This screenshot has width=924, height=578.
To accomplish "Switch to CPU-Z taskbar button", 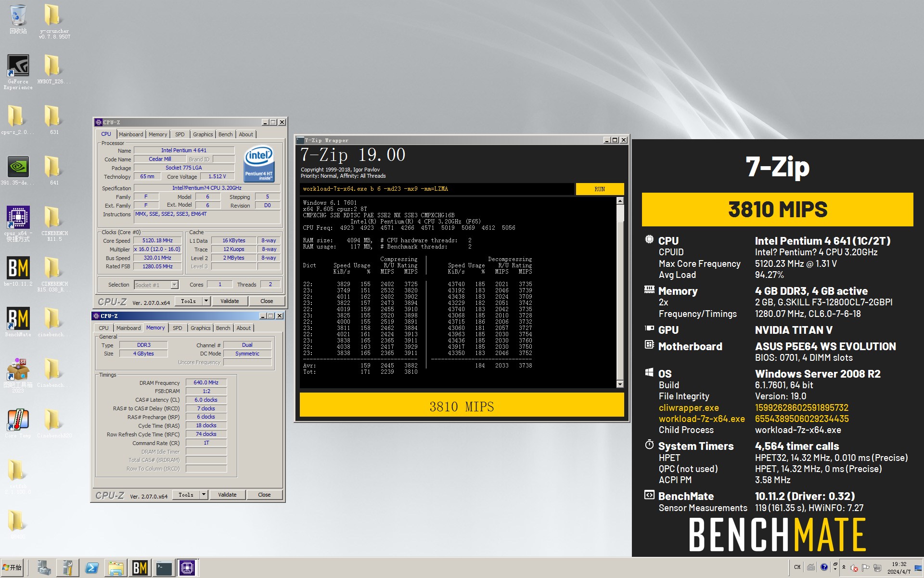I will 188,568.
